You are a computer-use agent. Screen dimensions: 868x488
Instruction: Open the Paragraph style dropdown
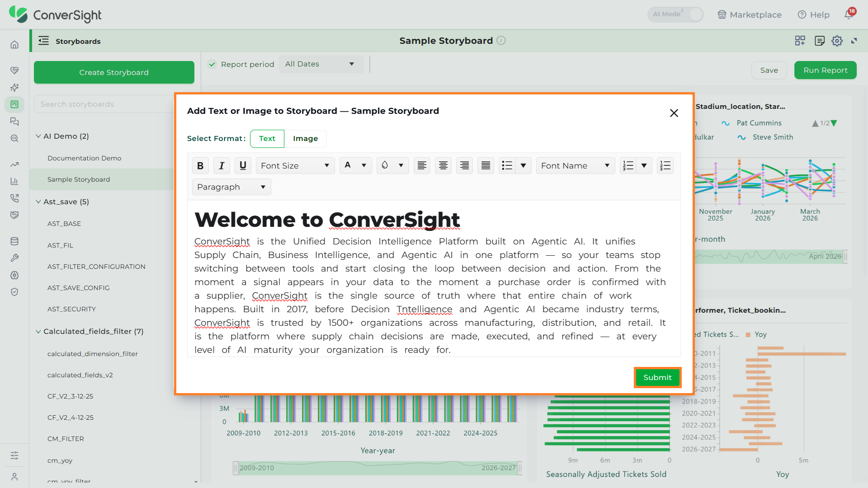tap(231, 187)
